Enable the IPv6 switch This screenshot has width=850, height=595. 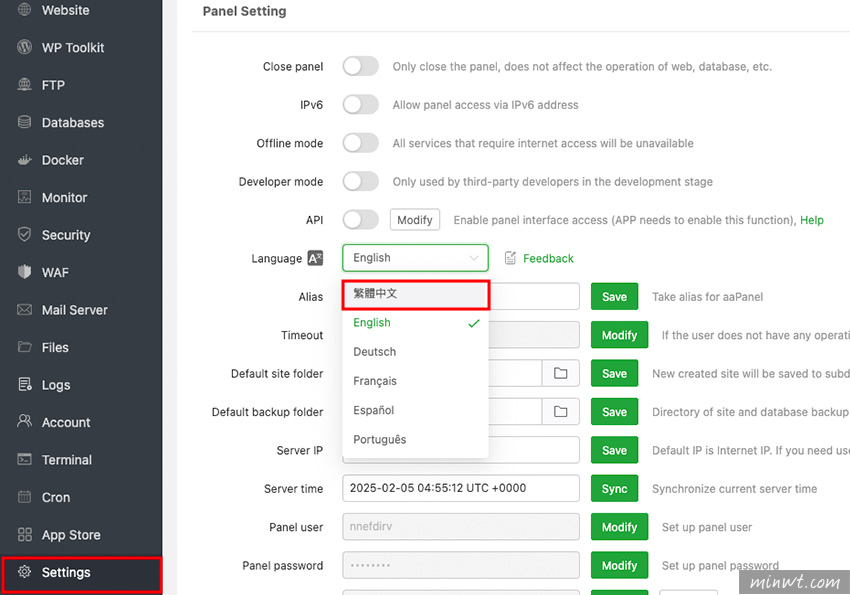(360, 105)
